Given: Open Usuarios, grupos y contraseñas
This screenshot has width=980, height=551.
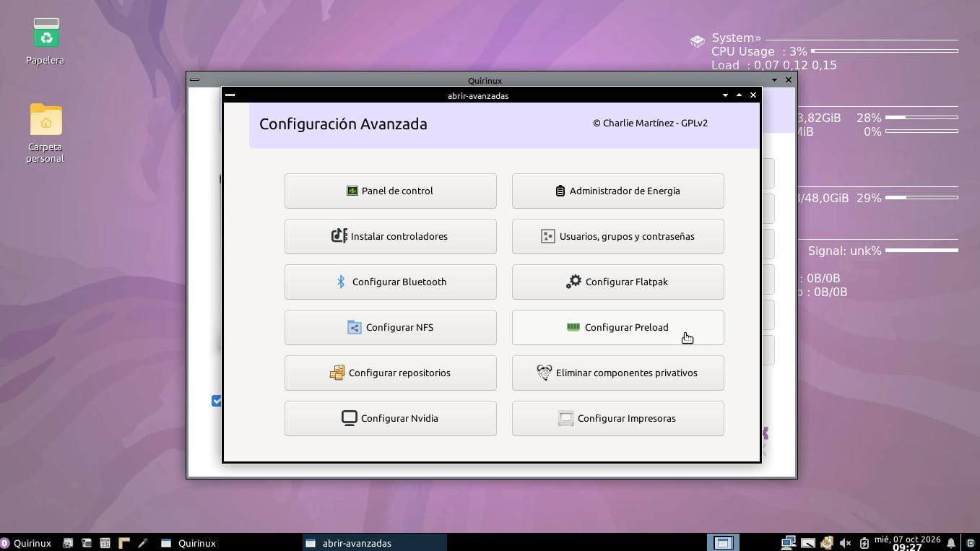Looking at the screenshot, I should coord(617,236).
